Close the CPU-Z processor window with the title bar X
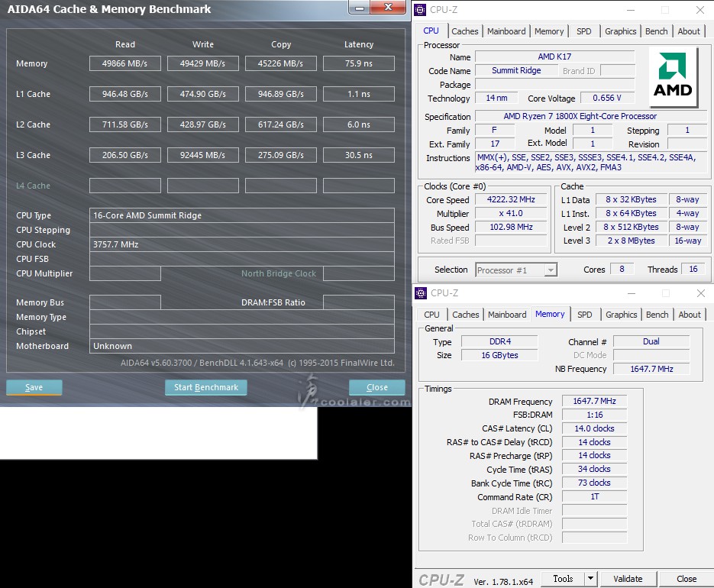714x588 pixels. [700, 10]
